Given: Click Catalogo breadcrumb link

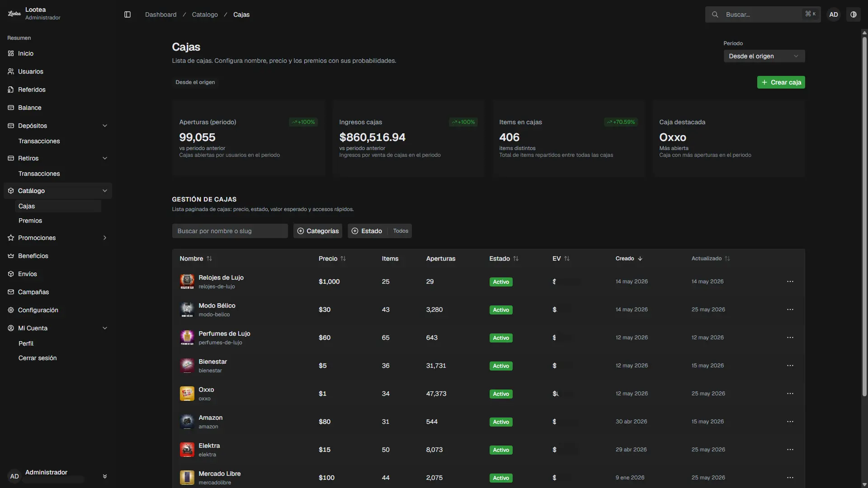Looking at the screenshot, I should point(205,14).
